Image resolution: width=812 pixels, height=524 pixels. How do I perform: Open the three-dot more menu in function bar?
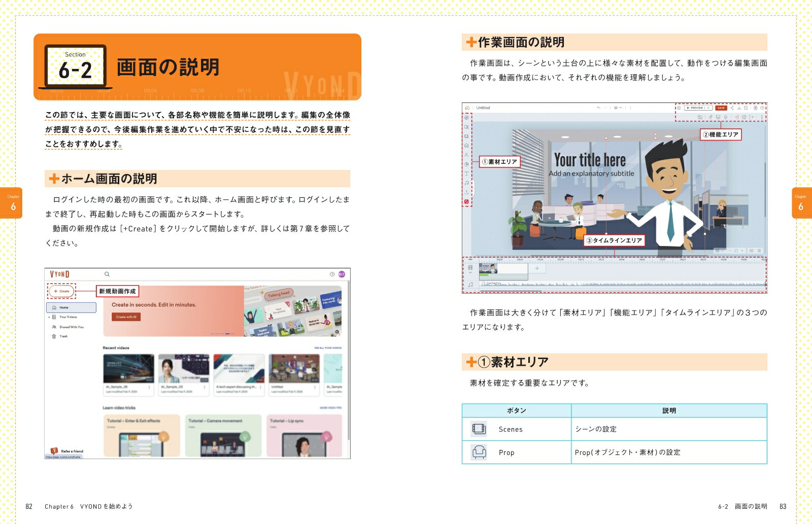[x=762, y=117]
